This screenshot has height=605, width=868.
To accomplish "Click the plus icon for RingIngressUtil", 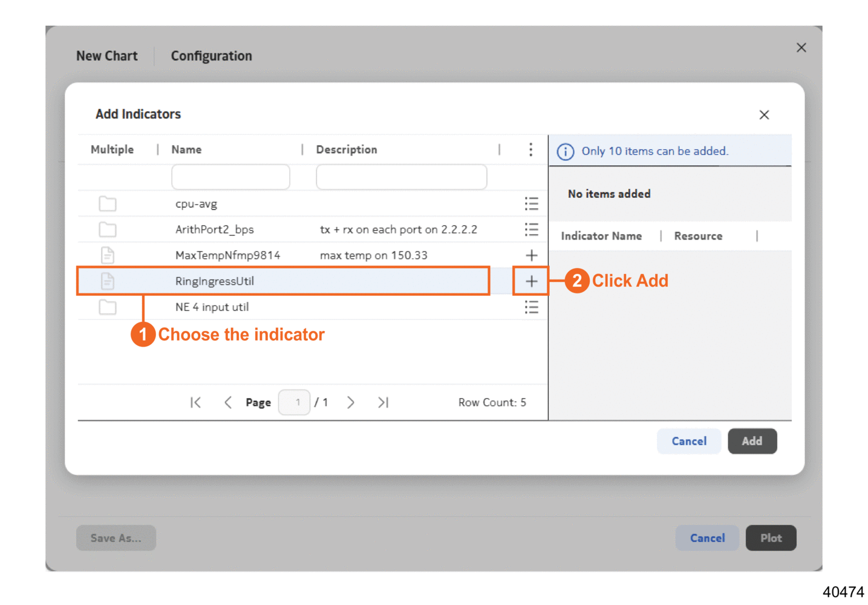I will click(531, 281).
